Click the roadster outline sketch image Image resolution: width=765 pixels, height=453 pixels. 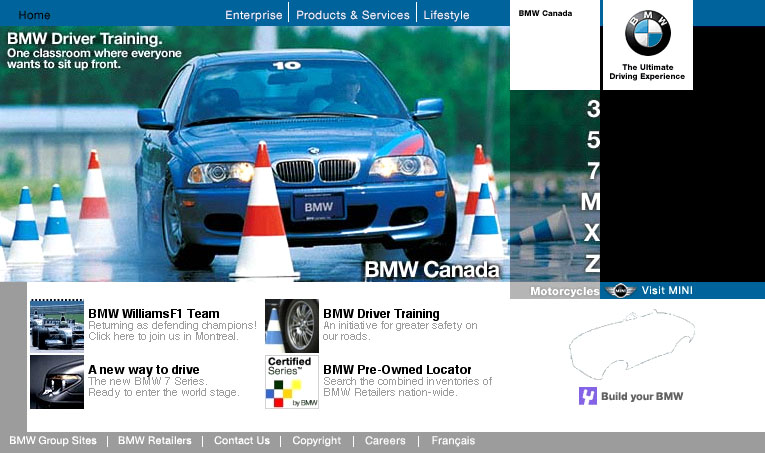coord(632,344)
